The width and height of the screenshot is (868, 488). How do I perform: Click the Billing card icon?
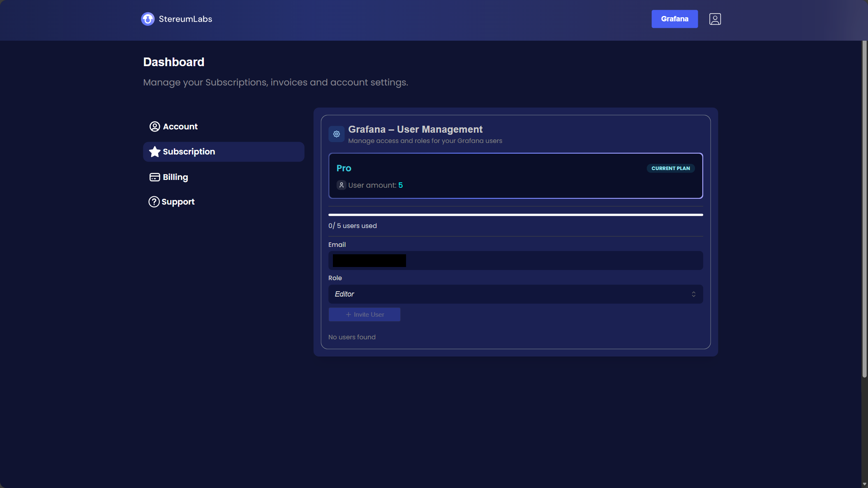click(x=155, y=177)
